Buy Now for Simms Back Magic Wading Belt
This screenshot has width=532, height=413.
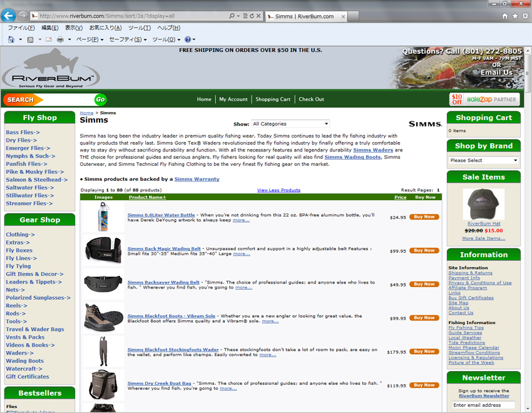point(424,250)
